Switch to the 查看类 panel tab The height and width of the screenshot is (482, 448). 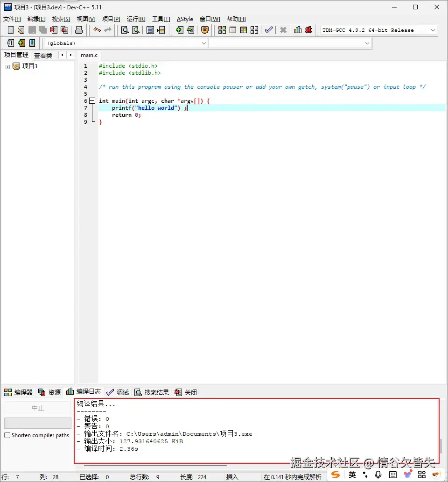[43, 55]
